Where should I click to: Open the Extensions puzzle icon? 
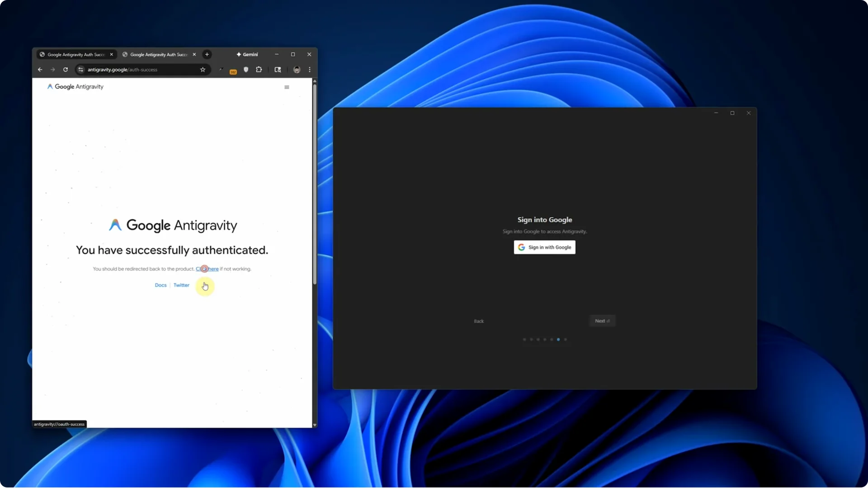click(x=259, y=70)
